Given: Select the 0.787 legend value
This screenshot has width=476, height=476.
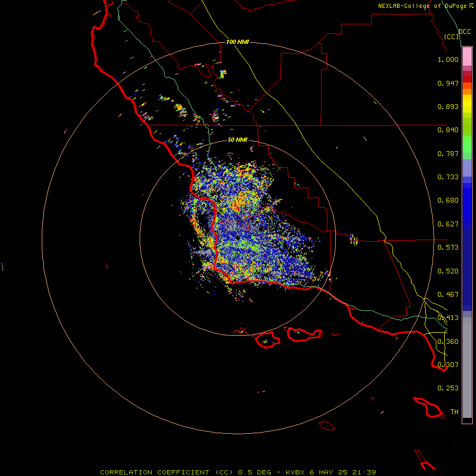Looking at the screenshot, I should [448, 153].
